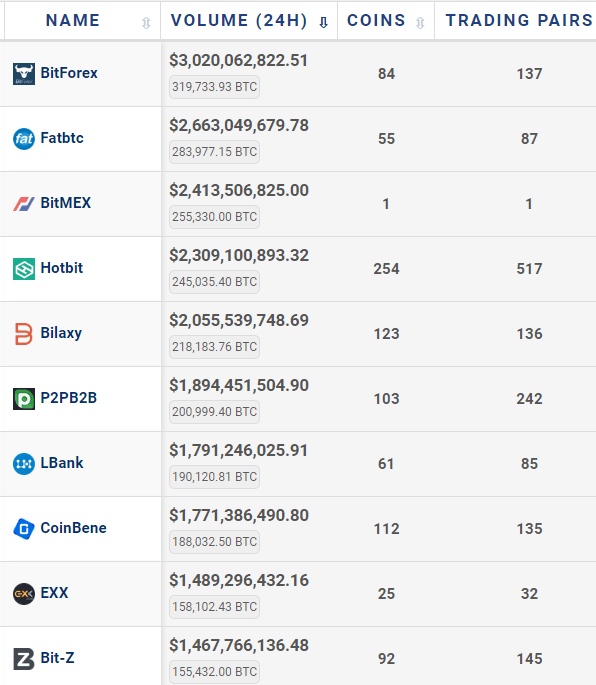Click the Bilaxy orange B logo

[24, 334]
